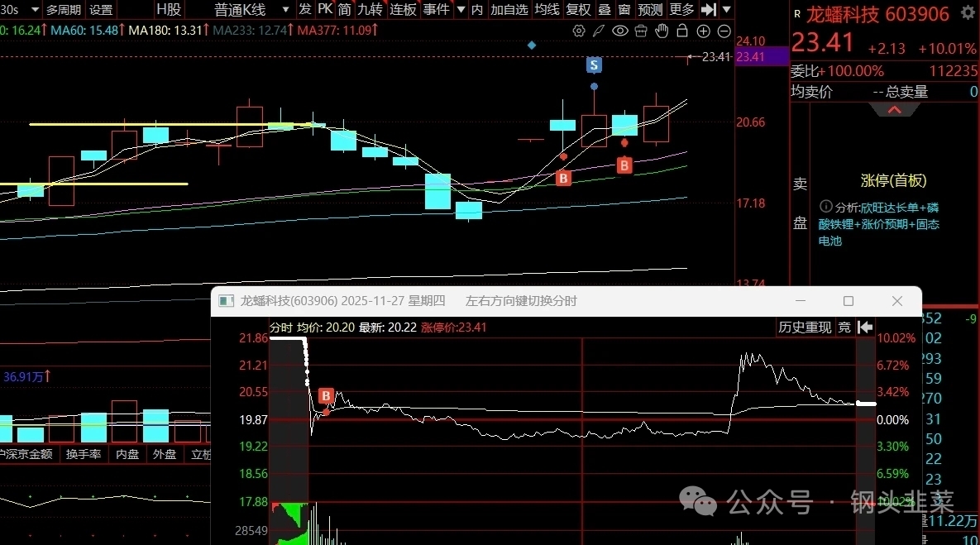Switch to H股 tab
Screen dimensions: 980x545
point(169,9)
